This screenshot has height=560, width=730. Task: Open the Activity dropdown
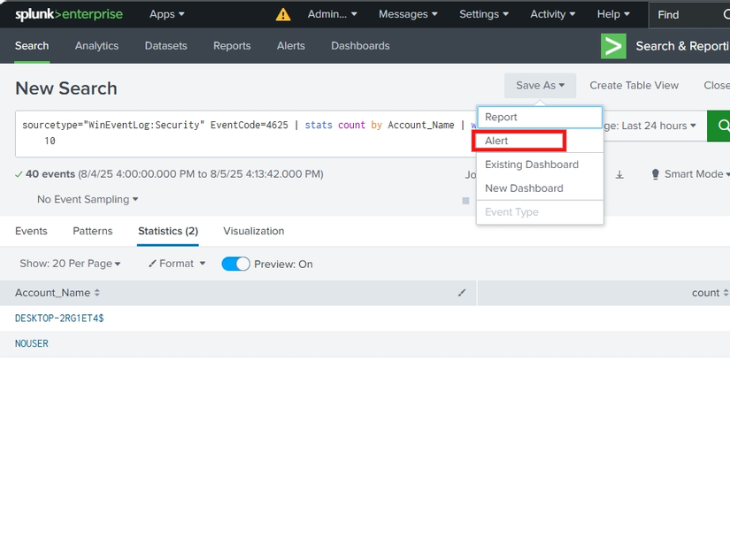click(553, 14)
